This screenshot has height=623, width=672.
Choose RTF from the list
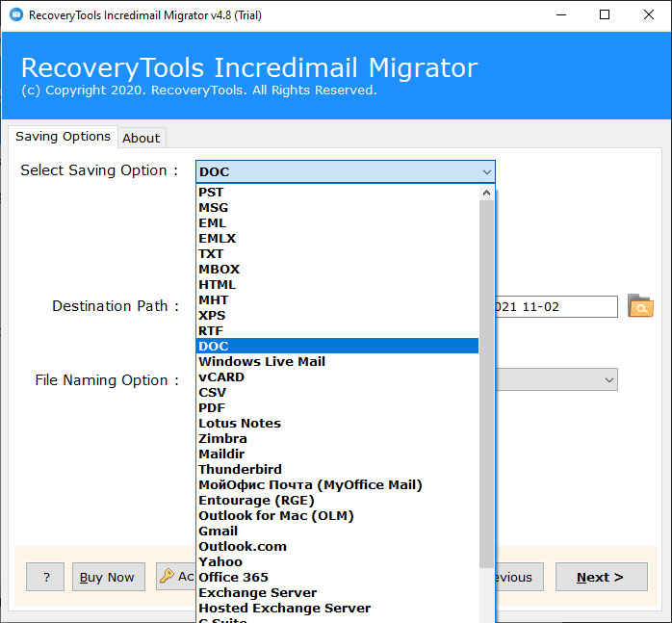coord(337,331)
